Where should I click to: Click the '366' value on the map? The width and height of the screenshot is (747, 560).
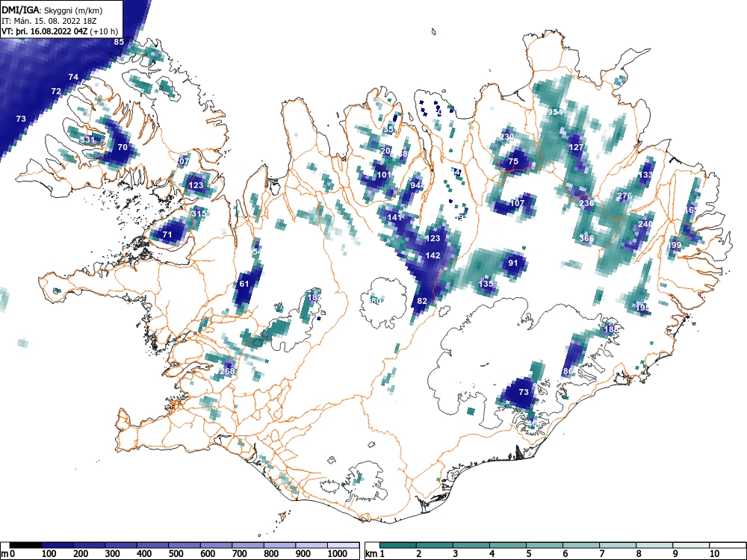[587, 238]
